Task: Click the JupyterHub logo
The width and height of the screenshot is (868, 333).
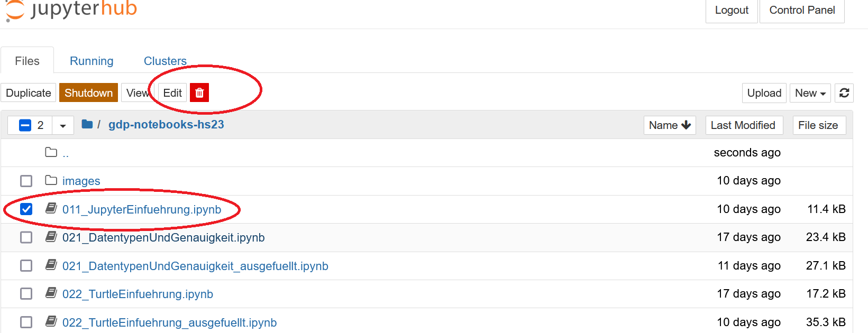Action: (x=71, y=10)
